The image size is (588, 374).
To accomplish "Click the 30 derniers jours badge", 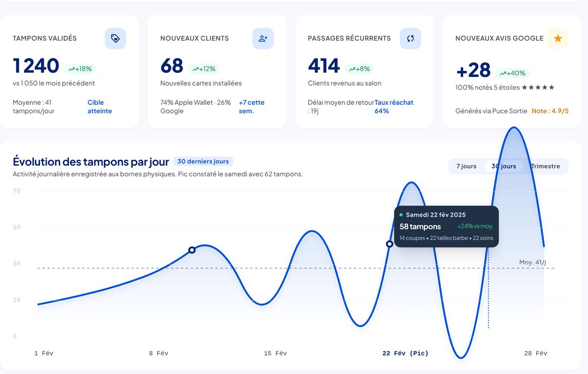I will [203, 161].
